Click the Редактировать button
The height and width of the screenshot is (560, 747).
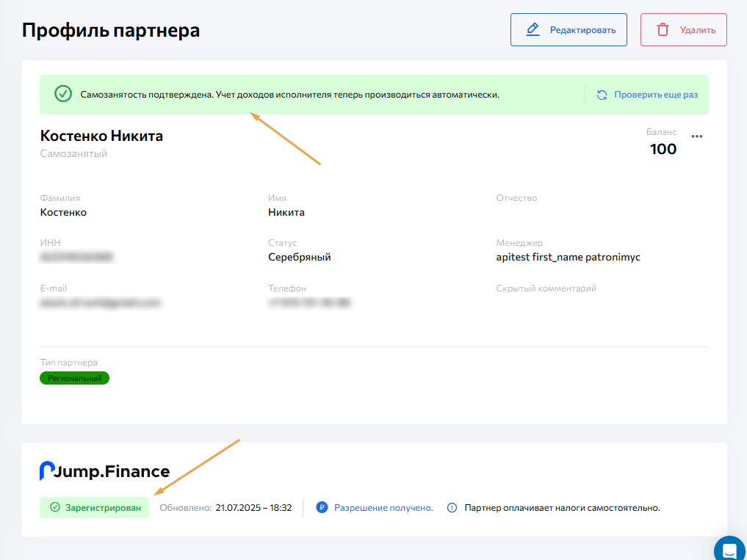[569, 30]
